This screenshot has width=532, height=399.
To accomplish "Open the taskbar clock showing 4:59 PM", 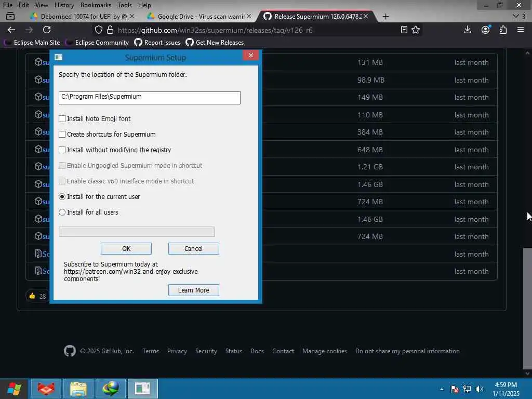I will tap(506, 389).
